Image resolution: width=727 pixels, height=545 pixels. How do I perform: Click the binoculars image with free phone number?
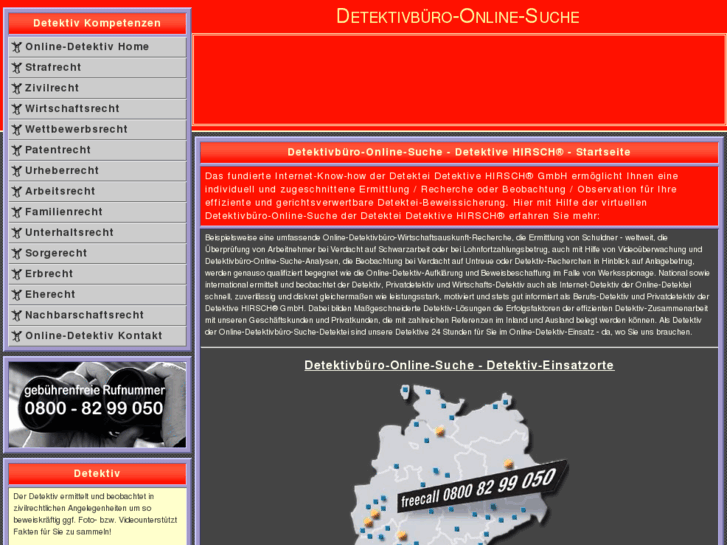tap(97, 404)
